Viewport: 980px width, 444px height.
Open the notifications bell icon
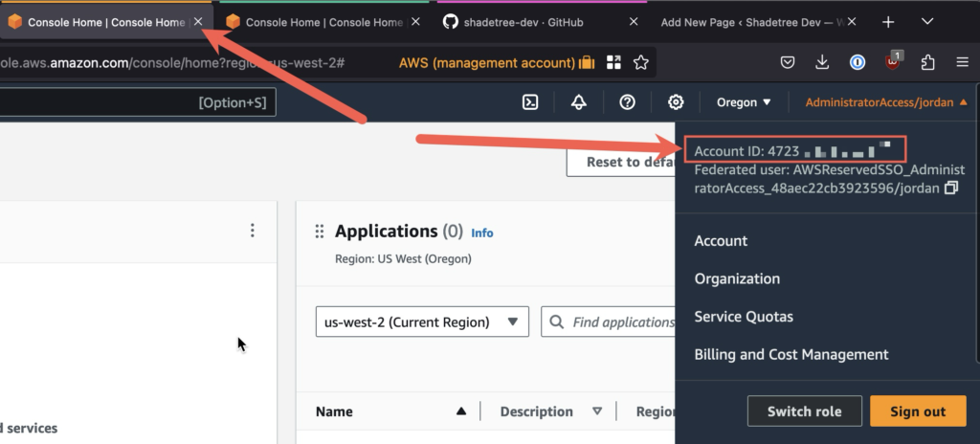[578, 102]
